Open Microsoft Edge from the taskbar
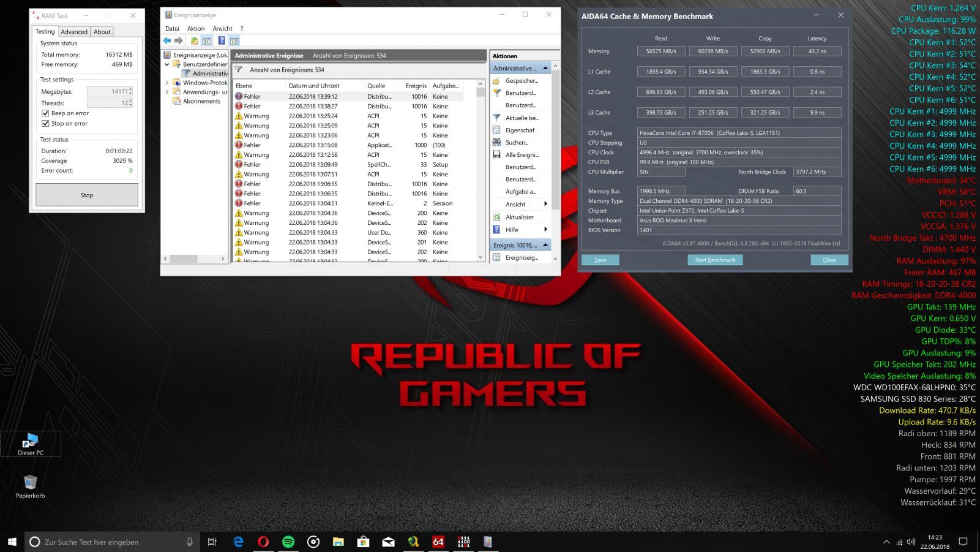The height and width of the screenshot is (552, 980). (238, 542)
